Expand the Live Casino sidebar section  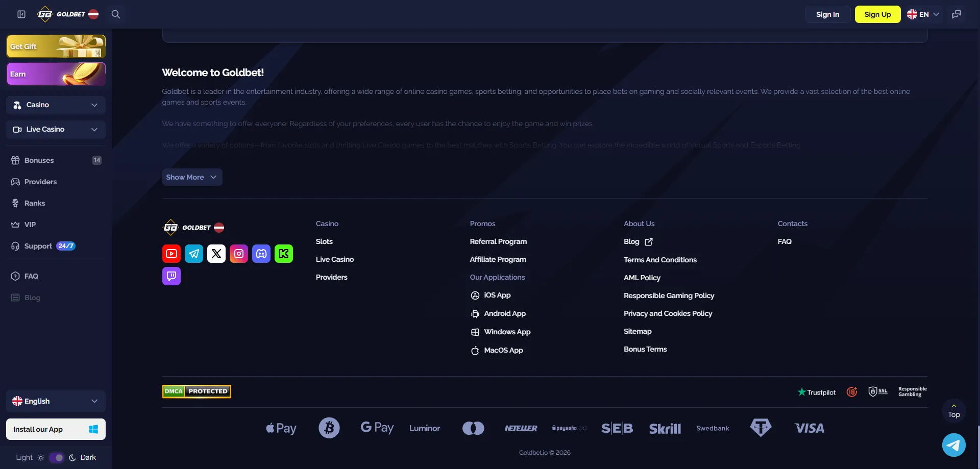56,130
